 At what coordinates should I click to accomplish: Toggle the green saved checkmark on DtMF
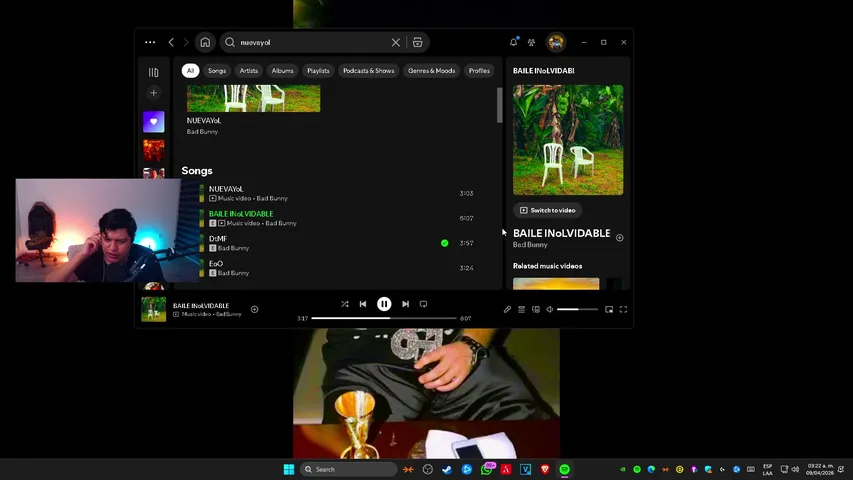(444, 243)
